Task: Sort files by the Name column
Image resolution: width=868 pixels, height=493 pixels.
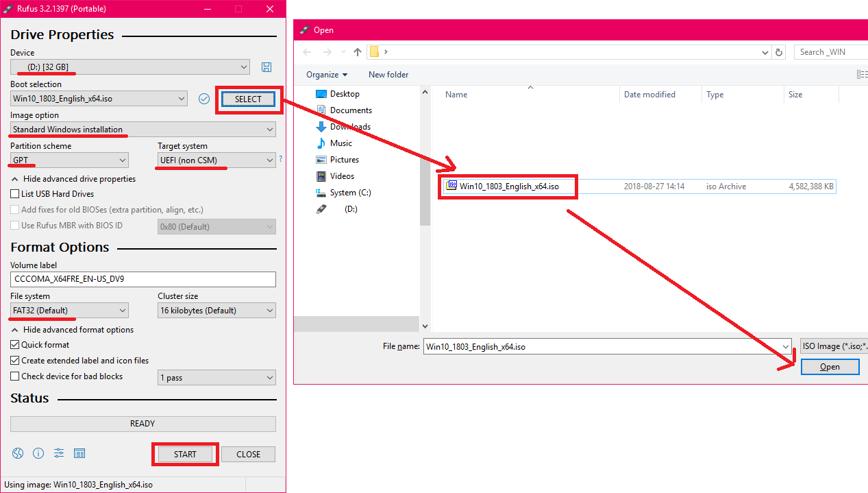Action: [530, 95]
